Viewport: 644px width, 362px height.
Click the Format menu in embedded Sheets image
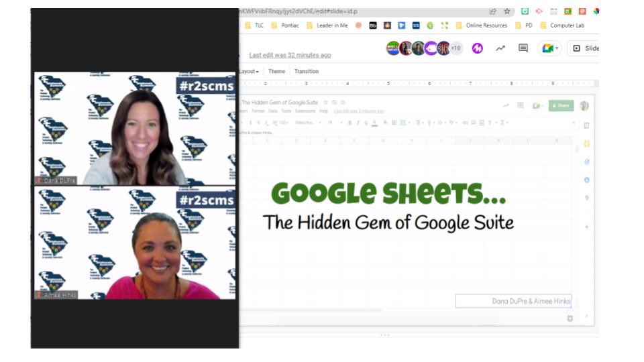coord(258,111)
